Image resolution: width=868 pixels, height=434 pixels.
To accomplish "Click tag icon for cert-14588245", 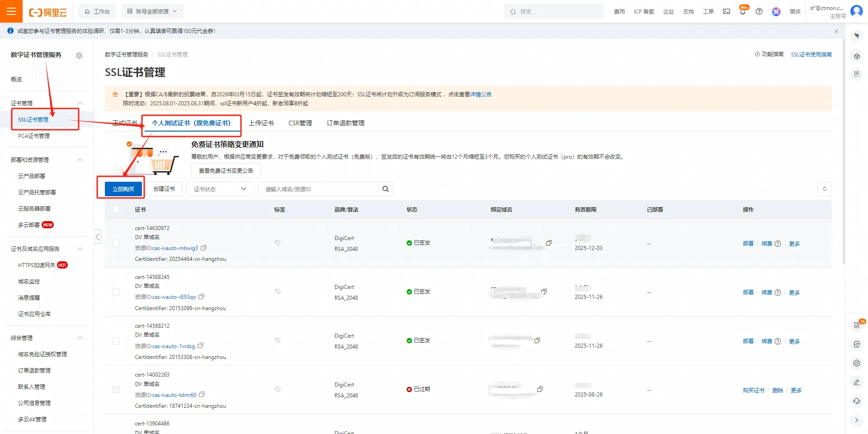I will pyautogui.click(x=278, y=292).
